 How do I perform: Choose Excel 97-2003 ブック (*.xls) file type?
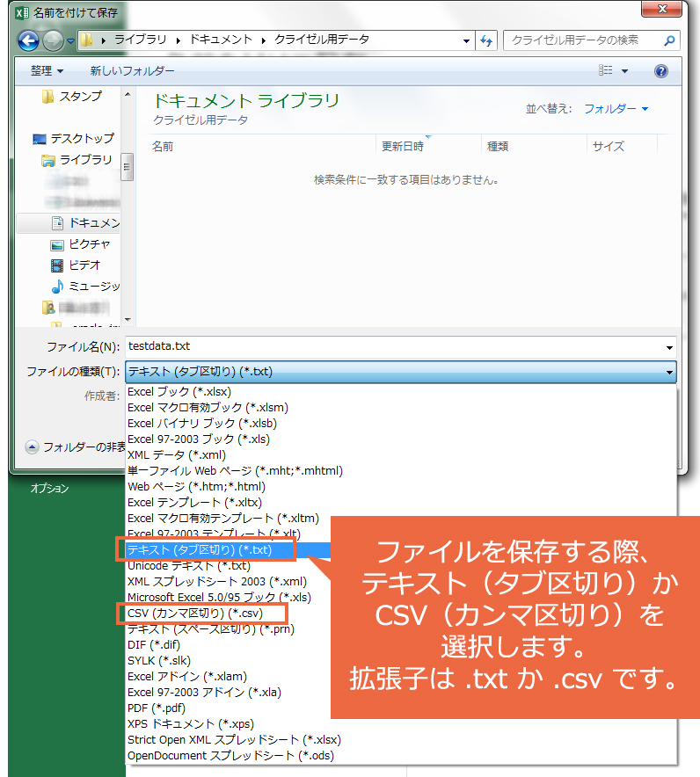[401, 439]
